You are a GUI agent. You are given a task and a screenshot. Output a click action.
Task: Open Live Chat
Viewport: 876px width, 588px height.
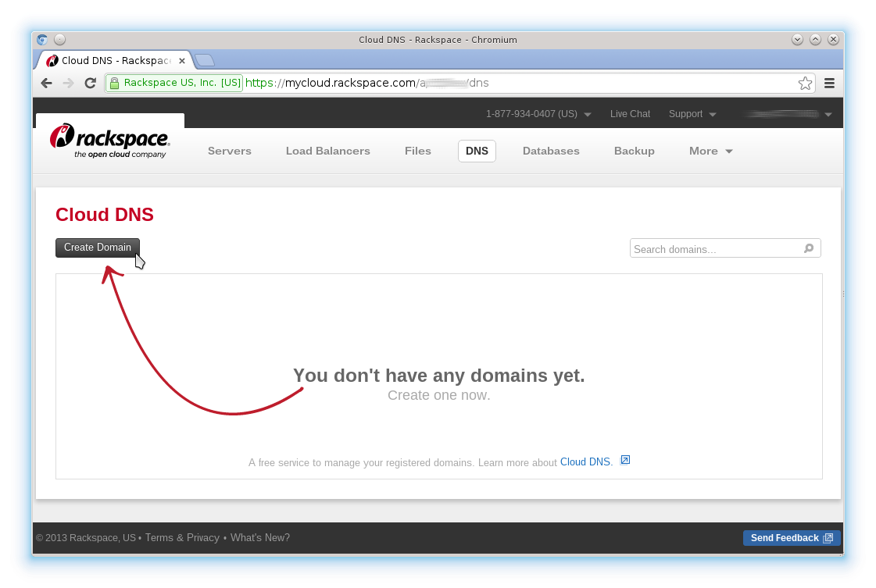(x=630, y=114)
